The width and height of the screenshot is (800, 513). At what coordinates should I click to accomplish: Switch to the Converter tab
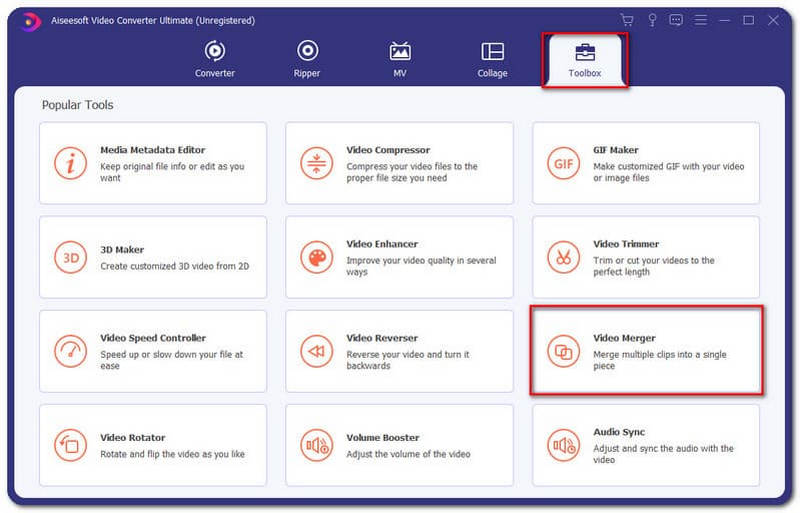point(214,58)
